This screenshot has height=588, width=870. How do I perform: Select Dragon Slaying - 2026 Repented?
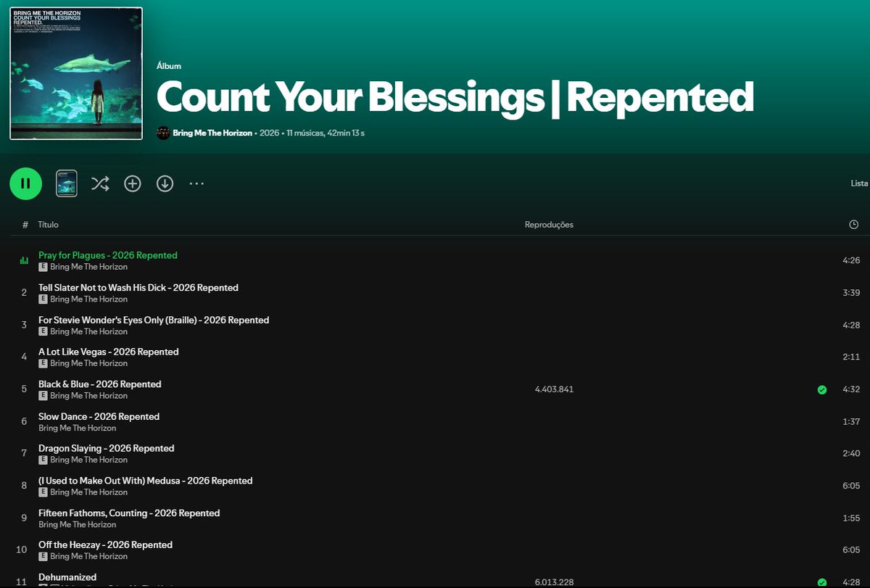tap(107, 448)
